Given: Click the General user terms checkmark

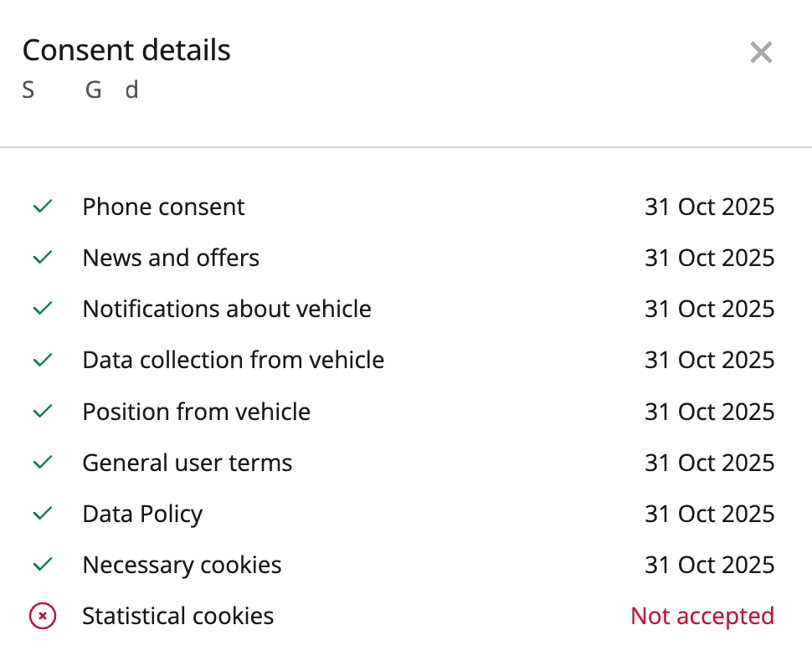Looking at the screenshot, I should [42, 463].
